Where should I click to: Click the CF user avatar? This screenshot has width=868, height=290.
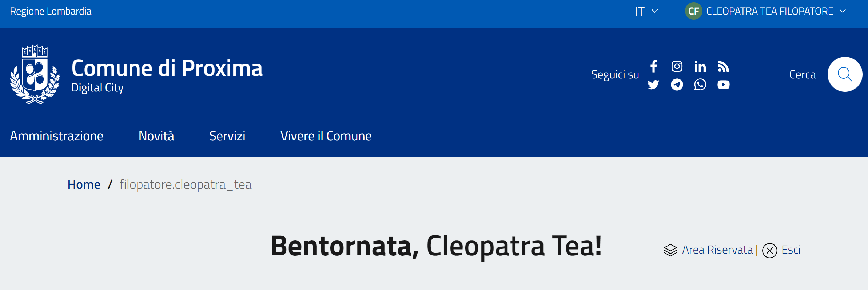tap(693, 11)
